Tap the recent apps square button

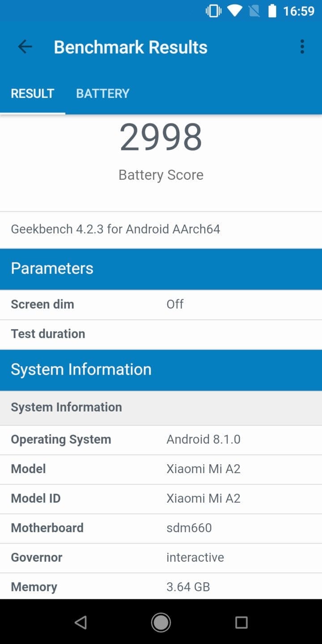pyautogui.click(x=241, y=622)
